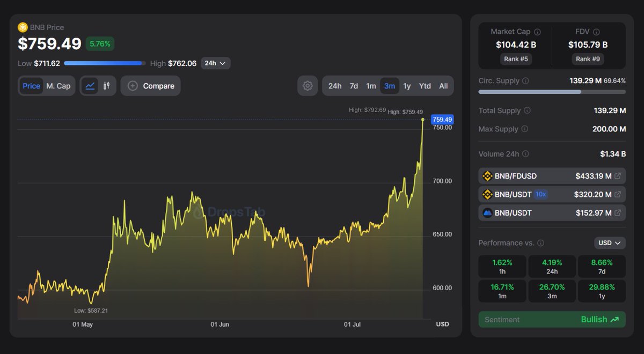Open the USD performance currency dropdown
This screenshot has width=644, height=354.
(x=610, y=243)
